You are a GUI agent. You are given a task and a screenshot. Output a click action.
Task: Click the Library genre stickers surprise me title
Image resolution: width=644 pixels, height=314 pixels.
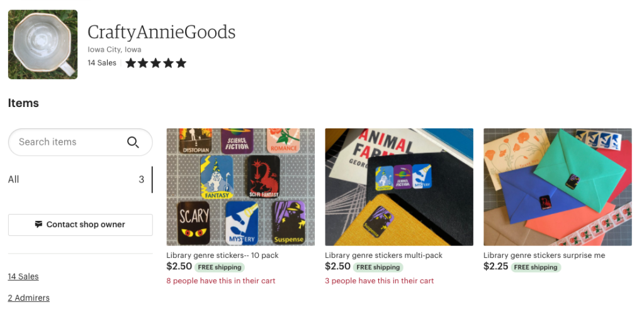tap(544, 255)
